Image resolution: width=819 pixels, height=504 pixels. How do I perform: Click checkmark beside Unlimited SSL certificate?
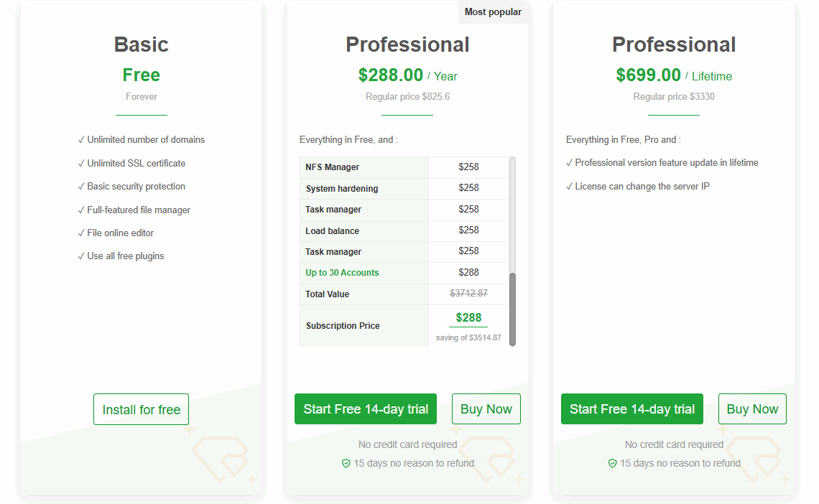coord(81,163)
